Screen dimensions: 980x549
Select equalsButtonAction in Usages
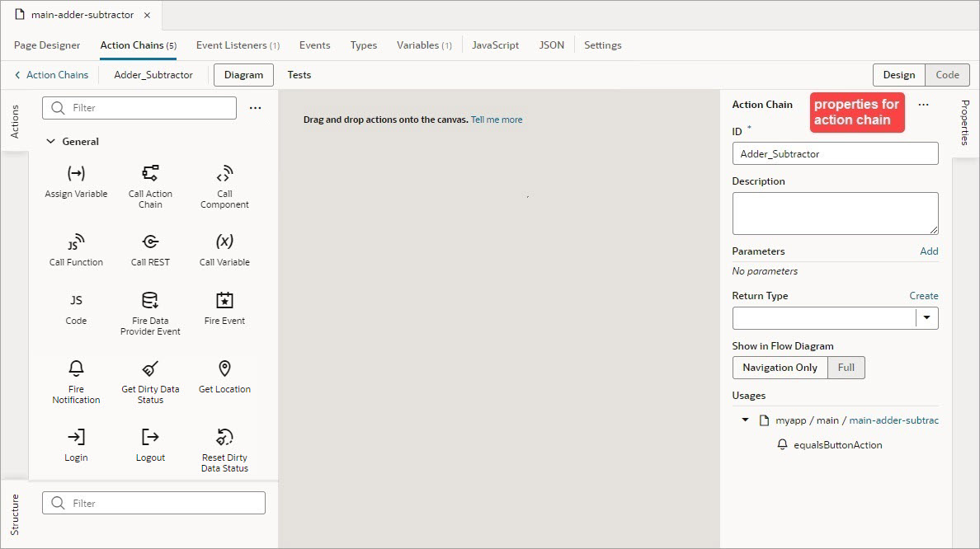pos(837,444)
